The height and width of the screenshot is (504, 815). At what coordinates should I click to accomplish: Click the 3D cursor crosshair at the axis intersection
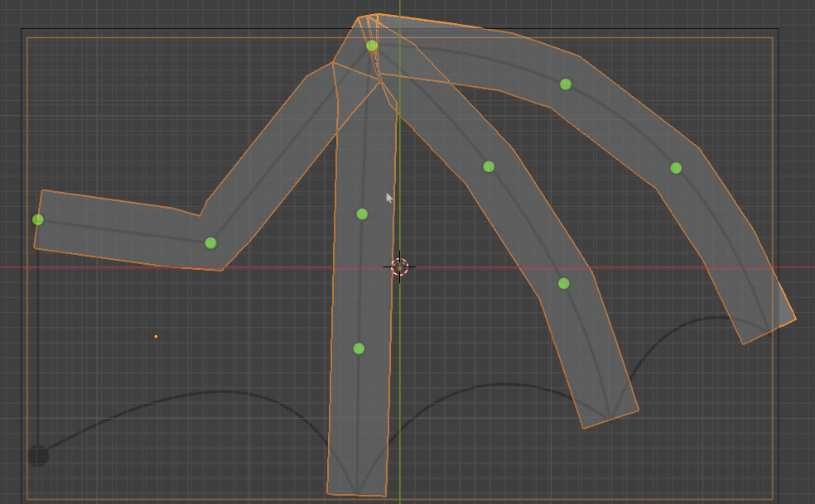click(400, 266)
